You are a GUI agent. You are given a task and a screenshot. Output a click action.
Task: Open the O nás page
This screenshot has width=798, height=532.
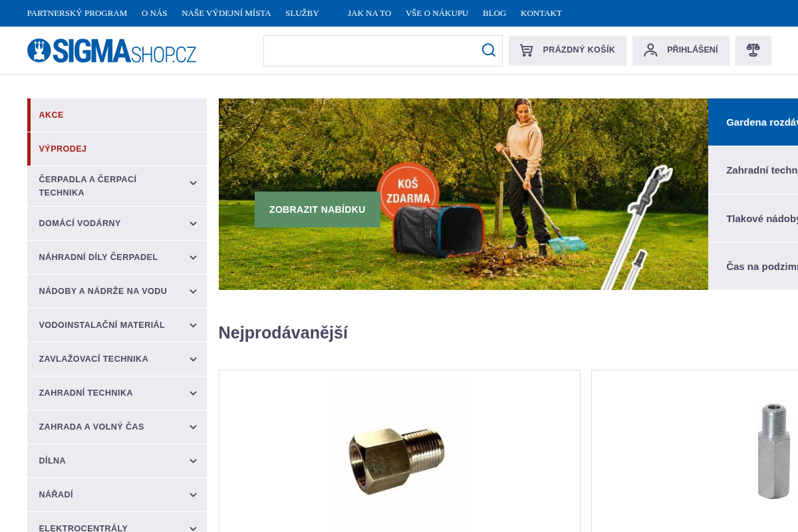pos(154,13)
